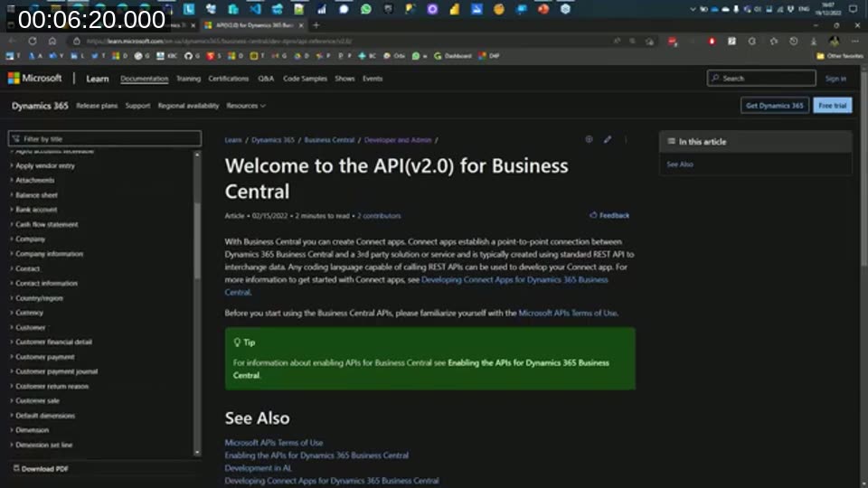The width and height of the screenshot is (868, 488).
Task: Open Release plans link
Action: [x=97, y=106]
